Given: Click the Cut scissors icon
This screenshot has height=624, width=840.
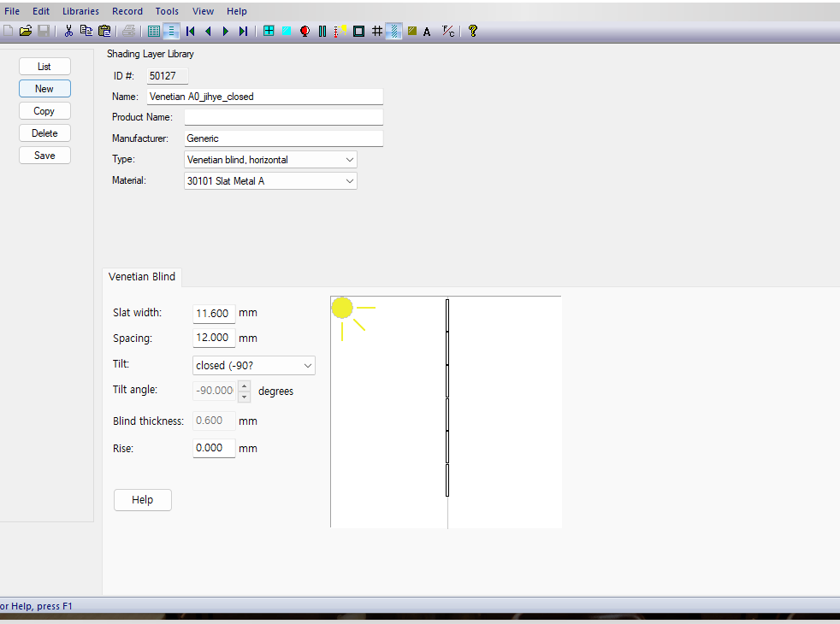Looking at the screenshot, I should tap(68, 31).
